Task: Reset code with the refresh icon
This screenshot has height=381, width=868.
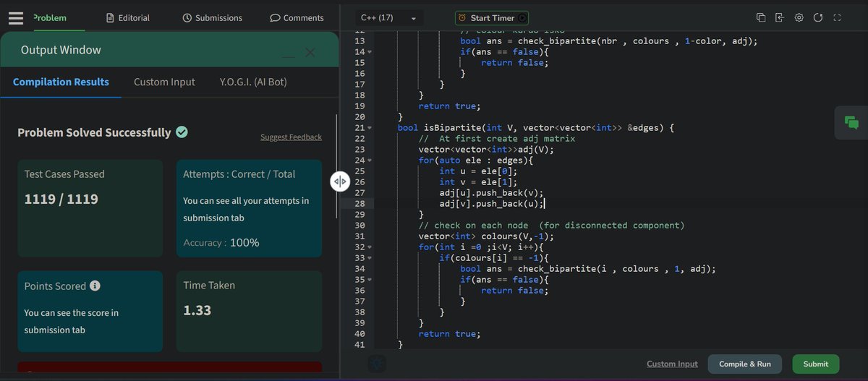Action: pyautogui.click(x=818, y=17)
